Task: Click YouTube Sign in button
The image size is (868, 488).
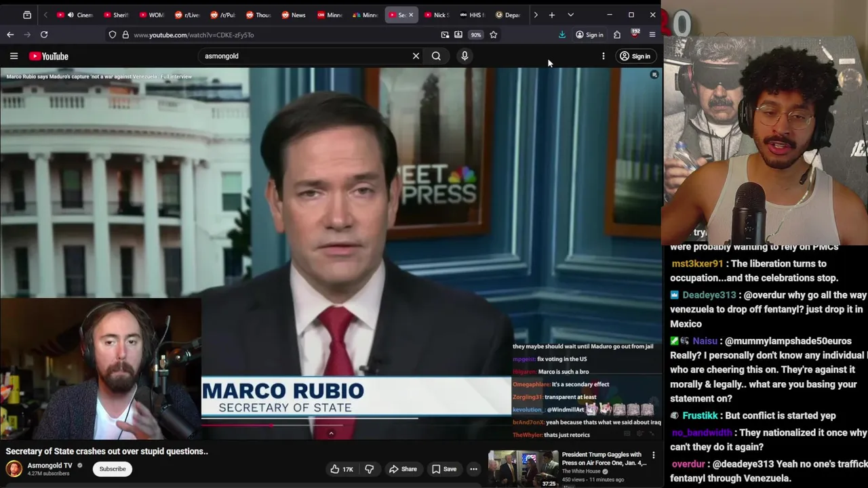Action: coord(635,56)
